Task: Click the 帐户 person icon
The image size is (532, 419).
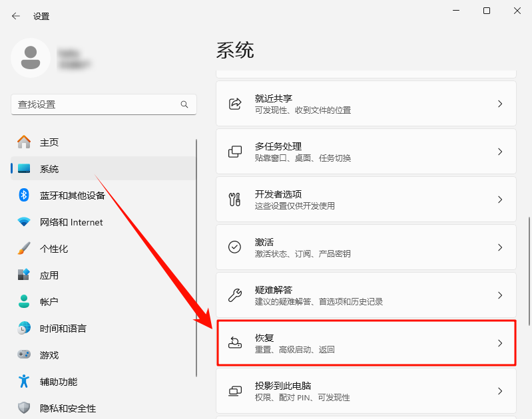Action: [24, 301]
